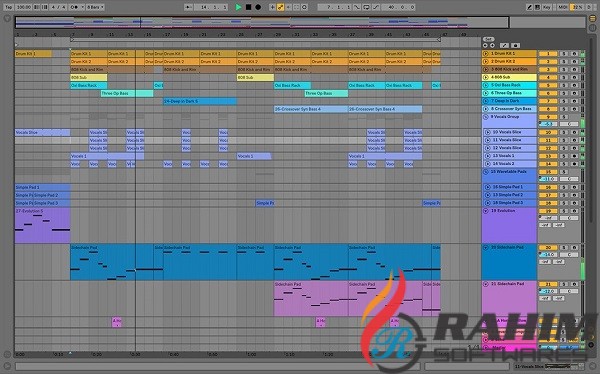Jump to the previous locator arrow
The height and width of the screenshot is (374, 600).
[486, 45]
